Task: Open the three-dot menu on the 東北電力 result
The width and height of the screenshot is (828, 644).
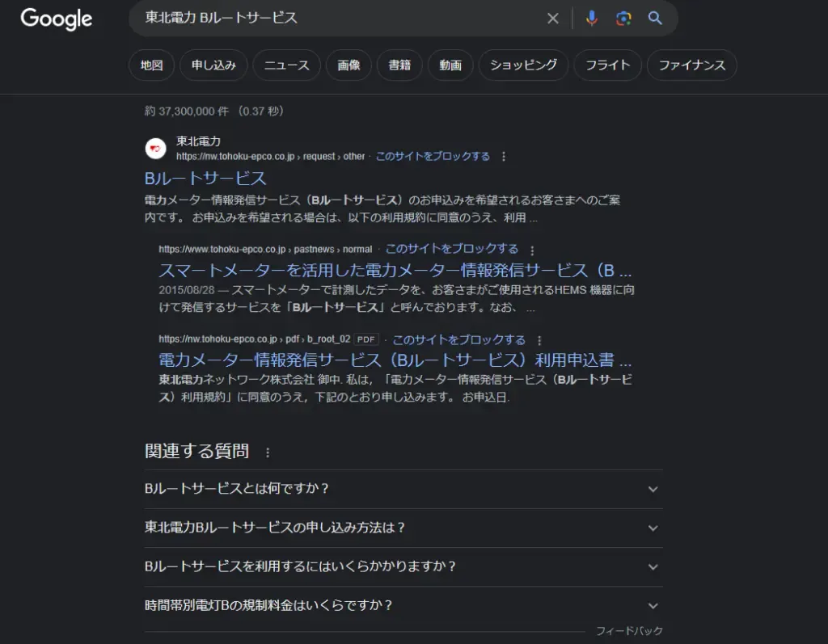Action: tap(502, 157)
